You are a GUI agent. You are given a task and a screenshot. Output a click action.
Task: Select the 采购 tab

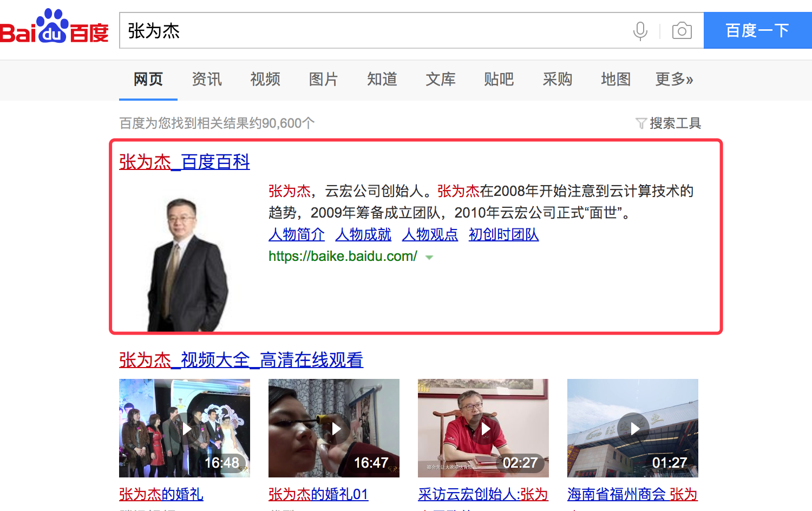(558, 80)
